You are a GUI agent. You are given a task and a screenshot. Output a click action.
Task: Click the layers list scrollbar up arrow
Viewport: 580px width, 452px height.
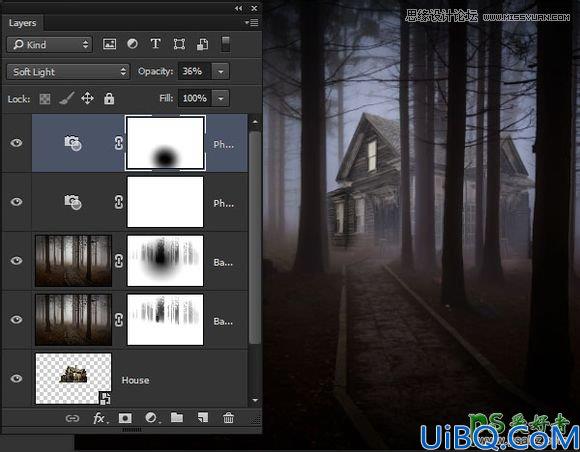tap(255, 122)
